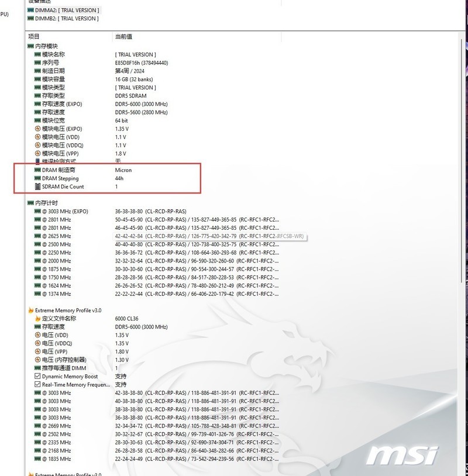Screen dimensions: 468x476
Task: Select the XMP @ 2335 MHz timing row
Action: [x=156, y=442]
